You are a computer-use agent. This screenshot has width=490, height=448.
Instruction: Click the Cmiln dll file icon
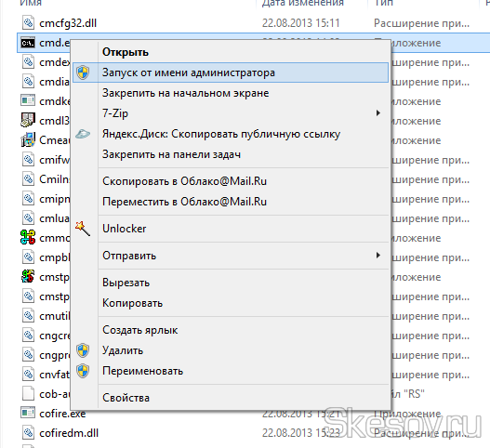pyautogui.click(x=28, y=179)
